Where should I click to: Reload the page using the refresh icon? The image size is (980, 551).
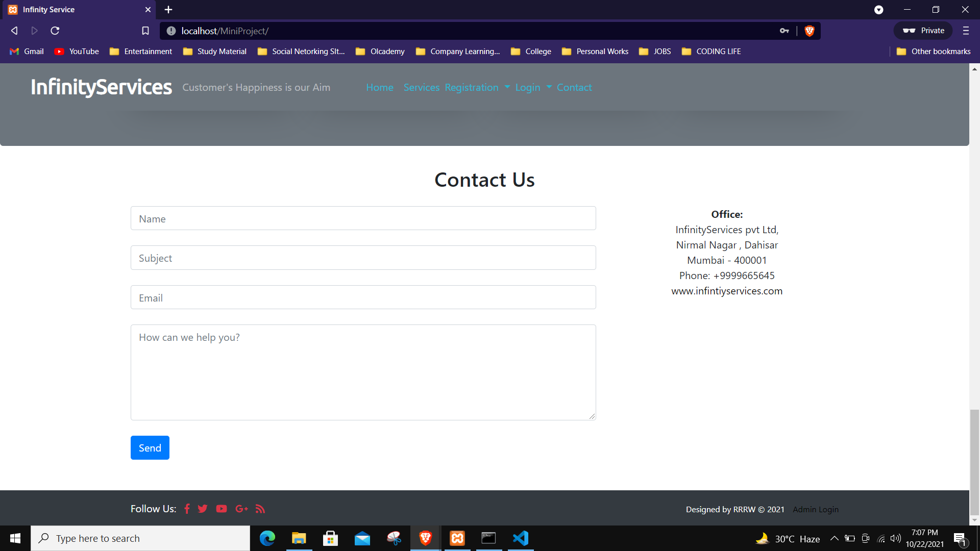[x=55, y=31]
